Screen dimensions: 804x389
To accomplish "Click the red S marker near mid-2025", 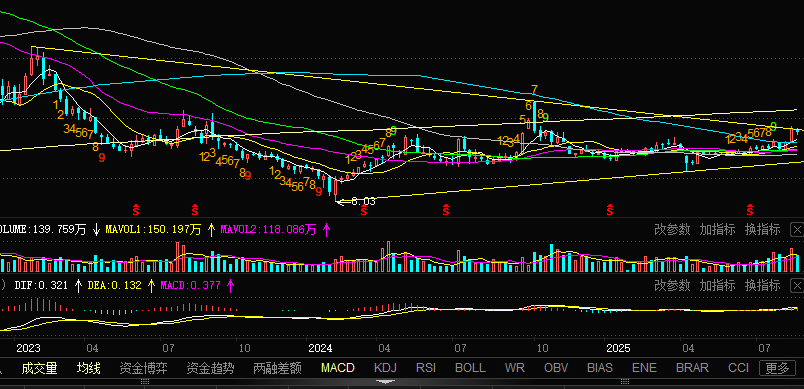I will tap(750, 210).
